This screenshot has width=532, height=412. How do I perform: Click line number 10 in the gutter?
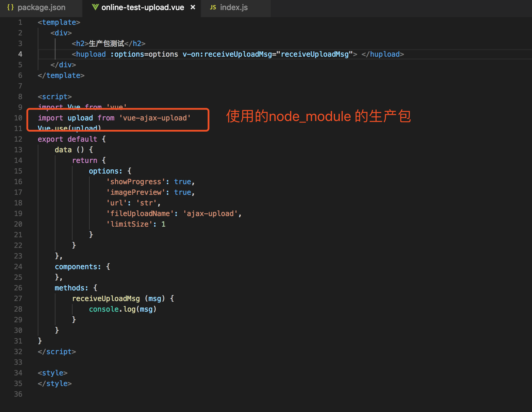pos(18,118)
